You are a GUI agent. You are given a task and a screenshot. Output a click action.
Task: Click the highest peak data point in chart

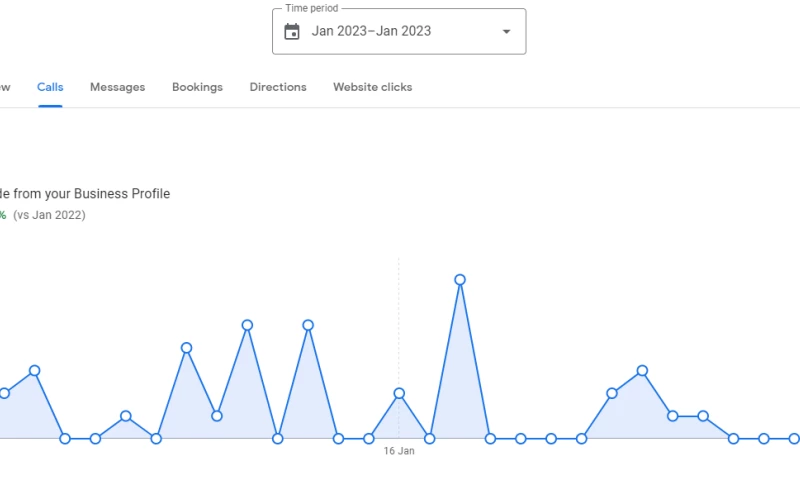pos(460,280)
